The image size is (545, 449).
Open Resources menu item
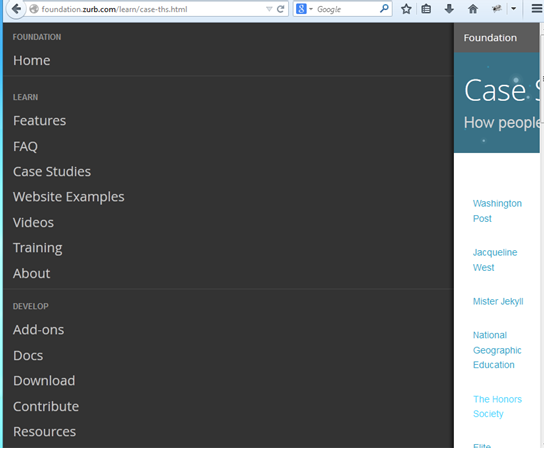pos(44,432)
